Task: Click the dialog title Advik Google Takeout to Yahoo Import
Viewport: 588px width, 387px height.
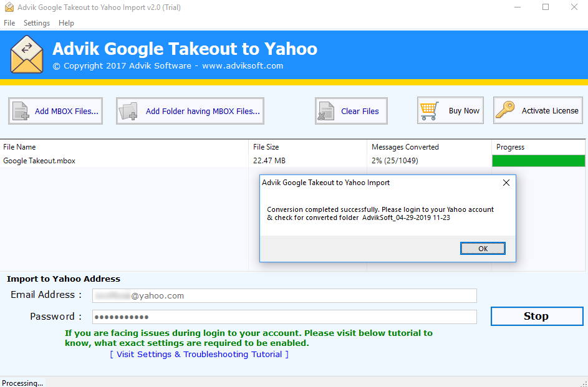Action: tap(325, 183)
